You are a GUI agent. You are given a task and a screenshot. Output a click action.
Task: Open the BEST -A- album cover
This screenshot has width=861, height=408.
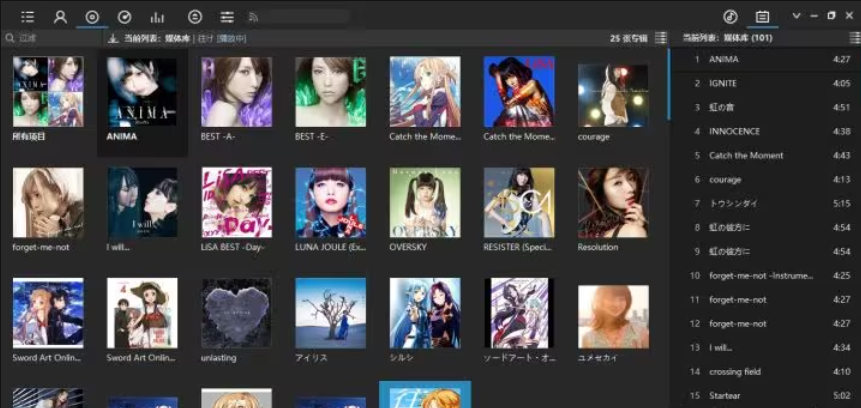point(237,92)
